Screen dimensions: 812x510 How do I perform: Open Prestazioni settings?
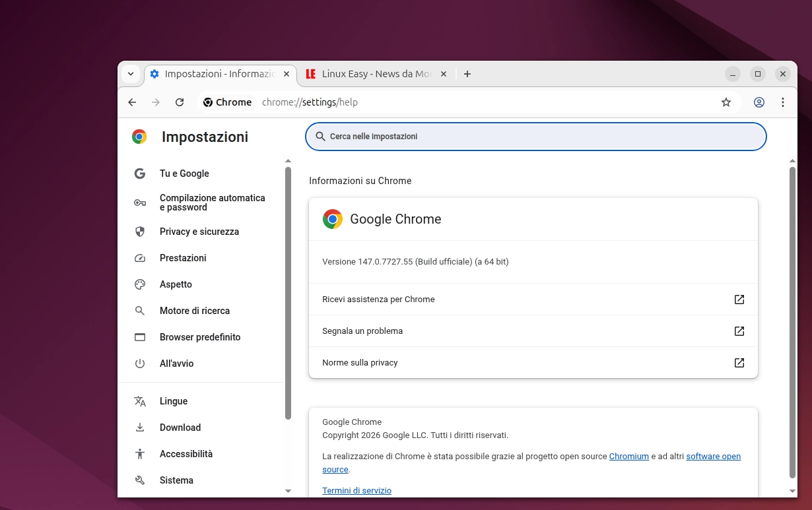(x=184, y=258)
